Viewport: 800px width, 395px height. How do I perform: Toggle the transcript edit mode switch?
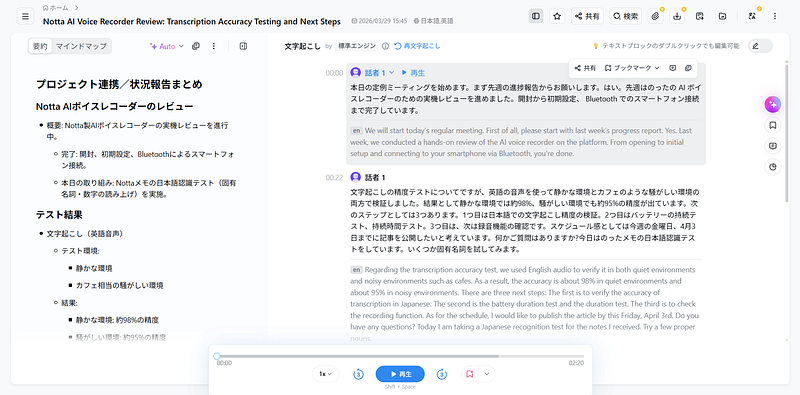(x=760, y=46)
